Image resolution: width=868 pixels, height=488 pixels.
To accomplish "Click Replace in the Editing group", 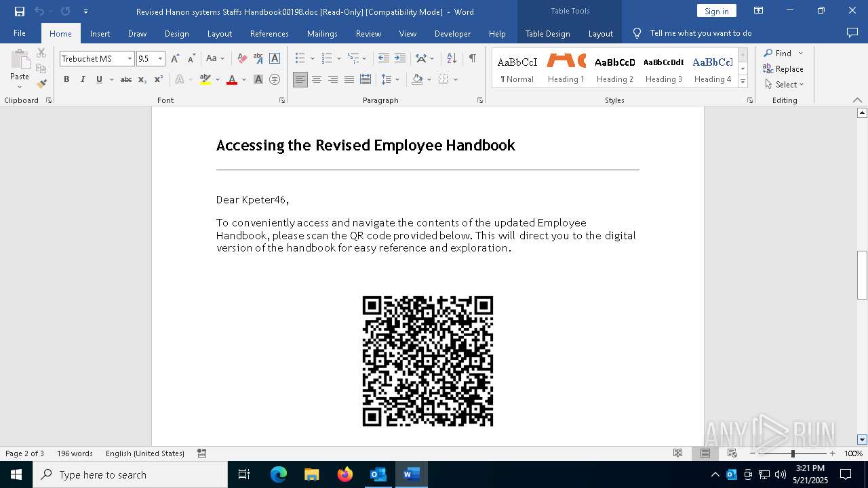I will click(783, 68).
